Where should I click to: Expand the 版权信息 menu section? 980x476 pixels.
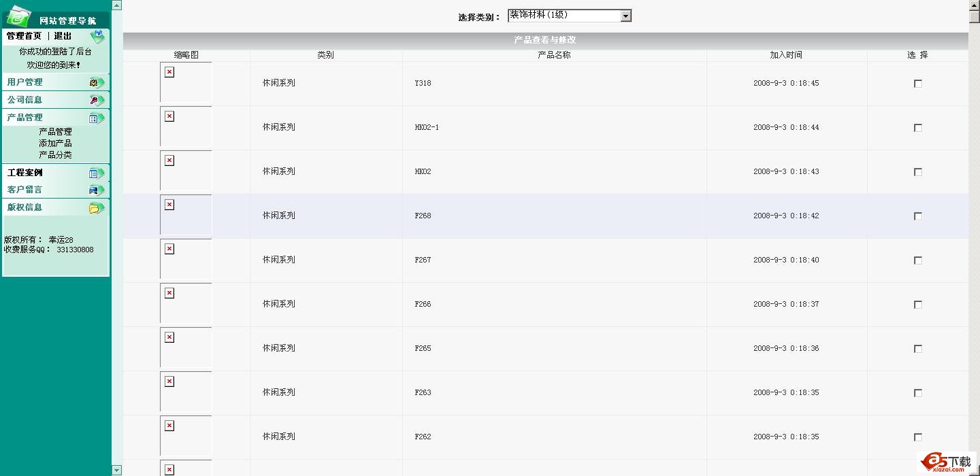click(x=56, y=207)
